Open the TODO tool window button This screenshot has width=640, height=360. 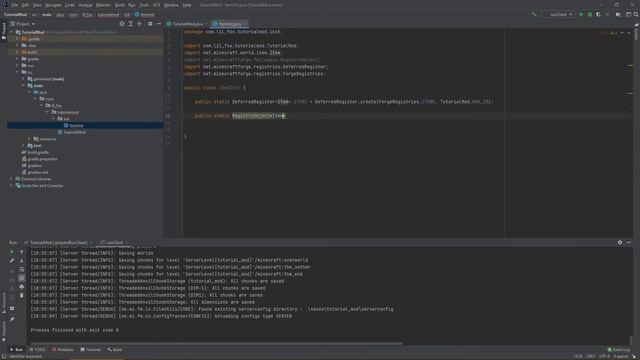tap(38, 350)
